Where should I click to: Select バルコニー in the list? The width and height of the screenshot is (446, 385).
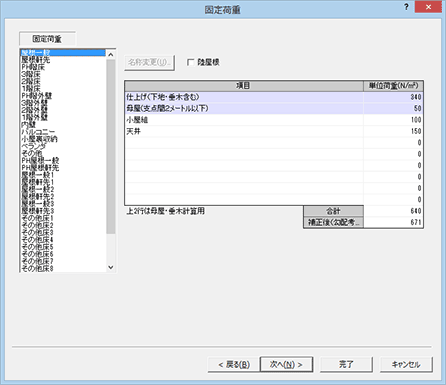[63, 132]
